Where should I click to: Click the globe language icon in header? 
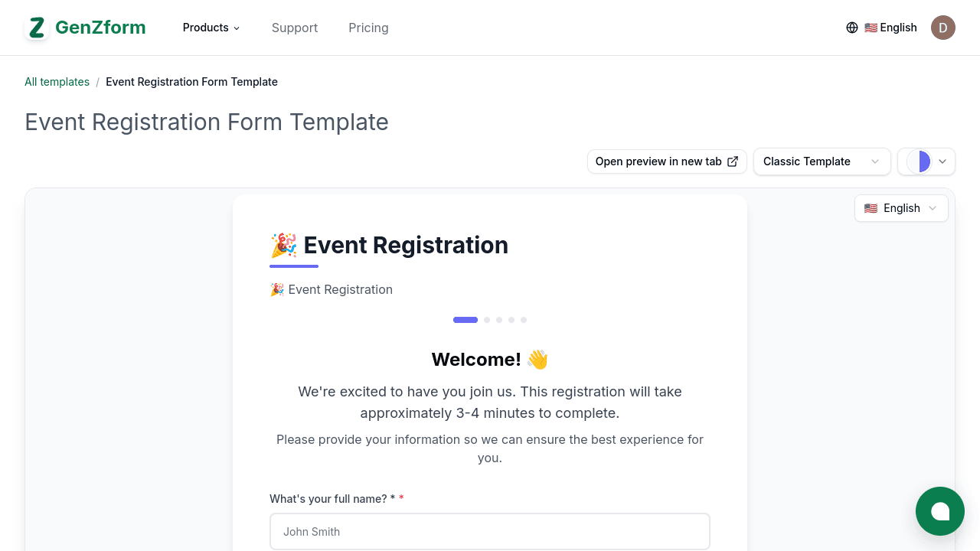[x=852, y=28]
